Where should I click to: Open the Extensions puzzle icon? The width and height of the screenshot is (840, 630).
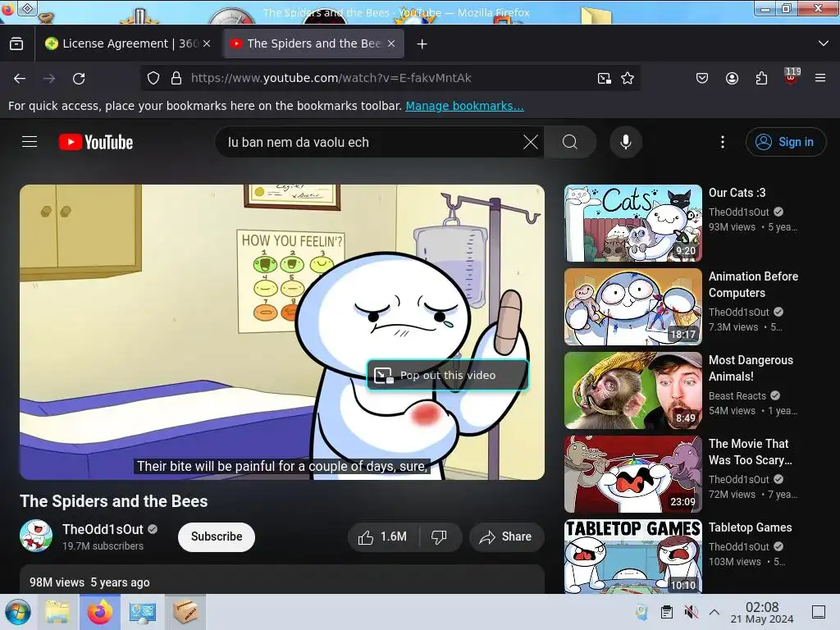point(761,78)
